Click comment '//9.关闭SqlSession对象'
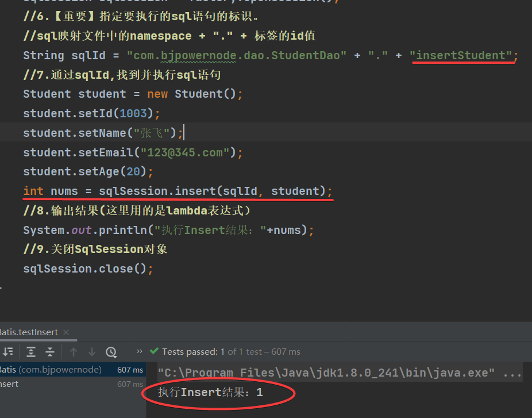 pos(95,249)
